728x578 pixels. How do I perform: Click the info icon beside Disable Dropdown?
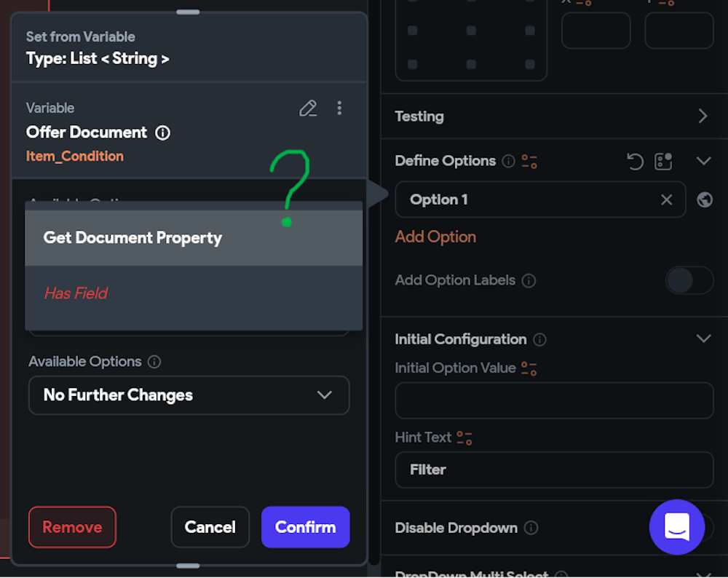(531, 528)
